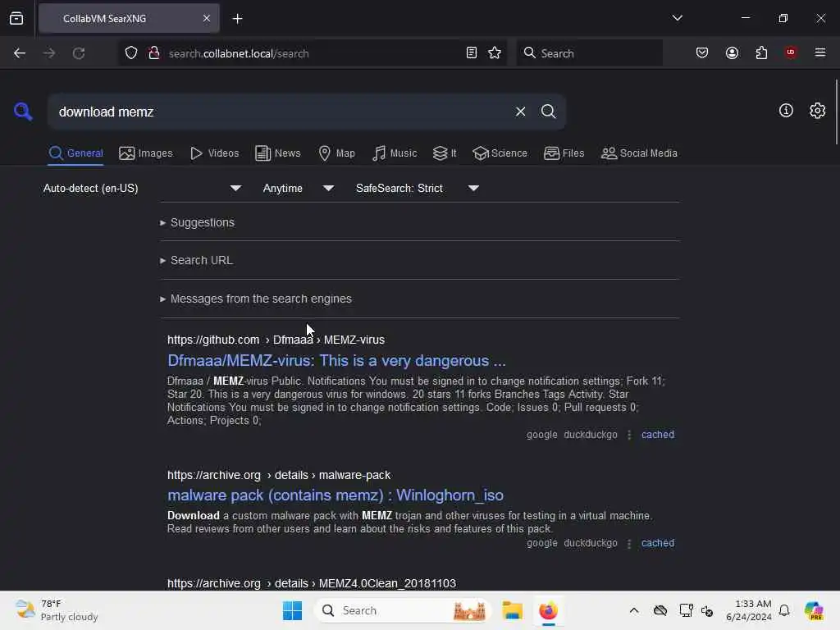This screenshot has height=630, width=840.
Task: Switch to Images category
Action: tap(146, 153)
